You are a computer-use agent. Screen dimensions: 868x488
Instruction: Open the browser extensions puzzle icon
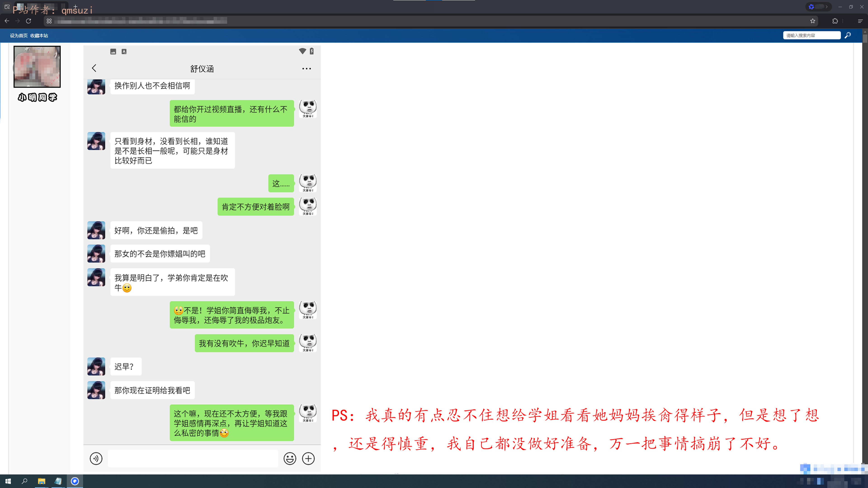pyautogui.click(x=835, y=21)
